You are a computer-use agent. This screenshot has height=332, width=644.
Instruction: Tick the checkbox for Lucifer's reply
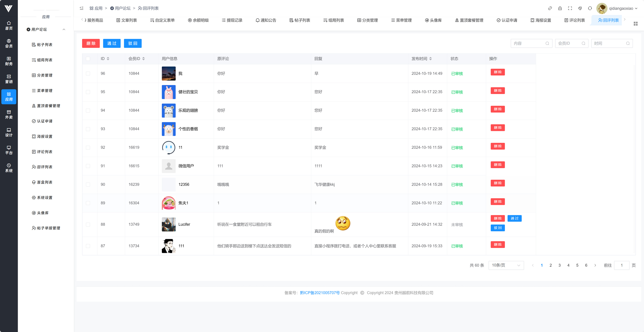[x=88, y=225]
